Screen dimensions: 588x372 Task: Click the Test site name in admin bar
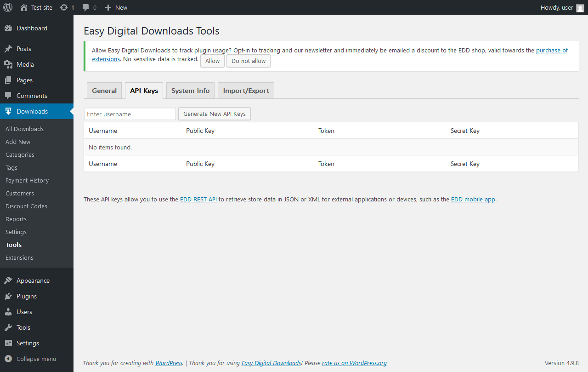pyautogui.click(x=42, y=7)
